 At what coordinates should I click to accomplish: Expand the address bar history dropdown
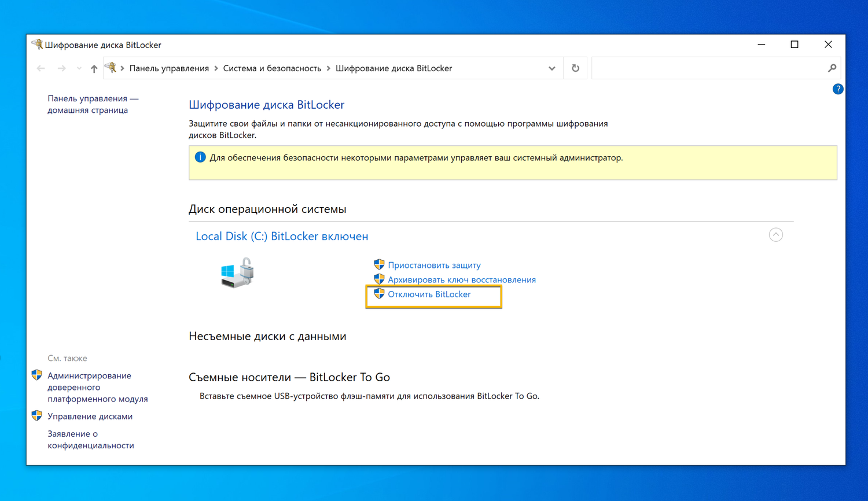552,68
